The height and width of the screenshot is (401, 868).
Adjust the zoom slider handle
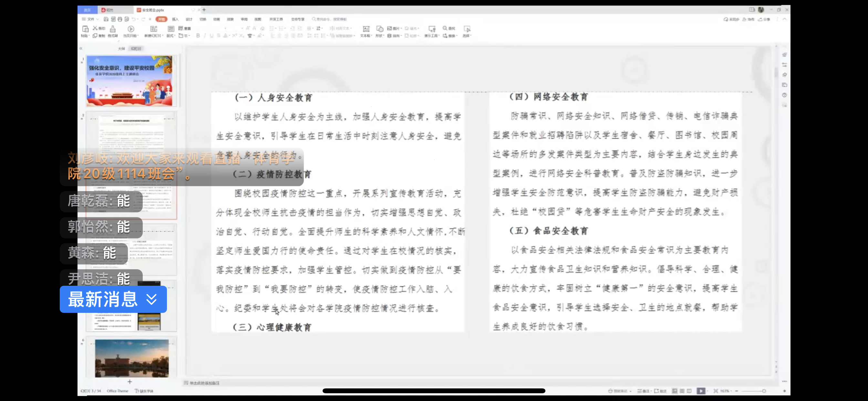(764, 391)
